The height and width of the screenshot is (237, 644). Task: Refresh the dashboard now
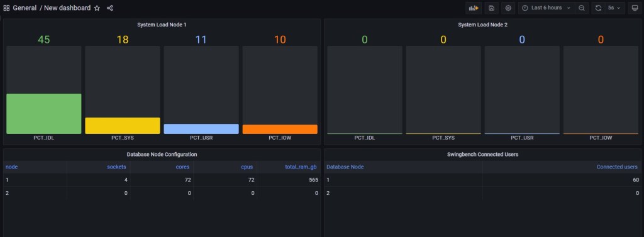[599, 8]
